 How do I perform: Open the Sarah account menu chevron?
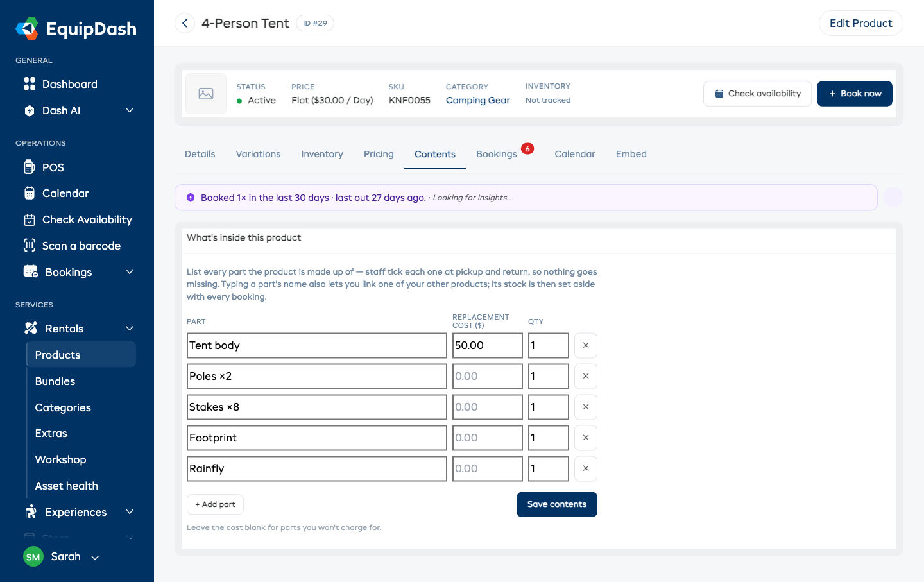click(x=95, y=558)
